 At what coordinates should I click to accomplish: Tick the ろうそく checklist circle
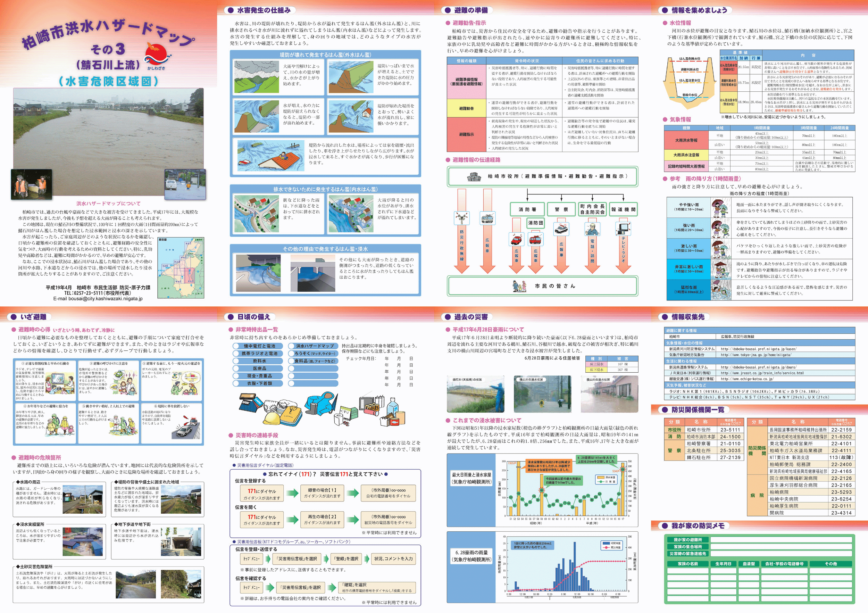(x=291, y=353)
